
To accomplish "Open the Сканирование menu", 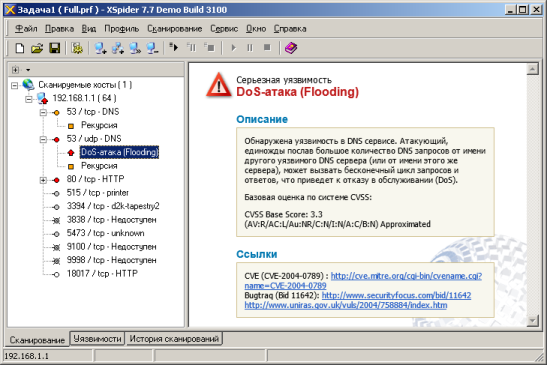I will click(x=174, y=29).
